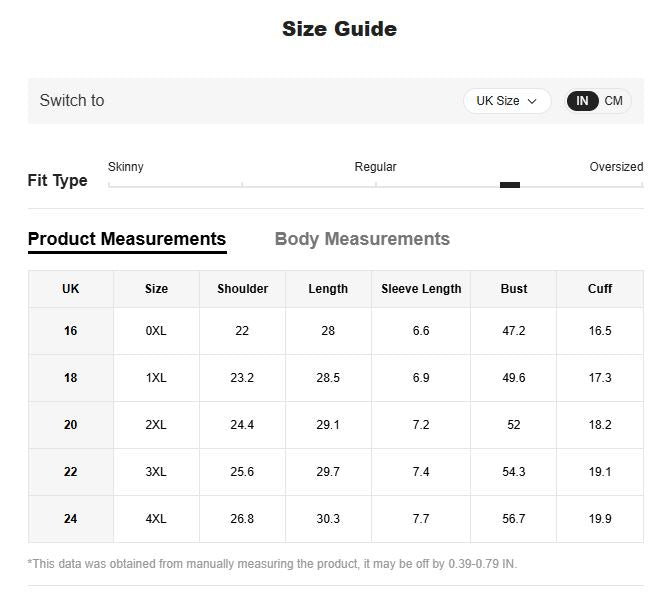Click the Shoulder column header
Screen dimensions: 666x595
coord(243,289)
